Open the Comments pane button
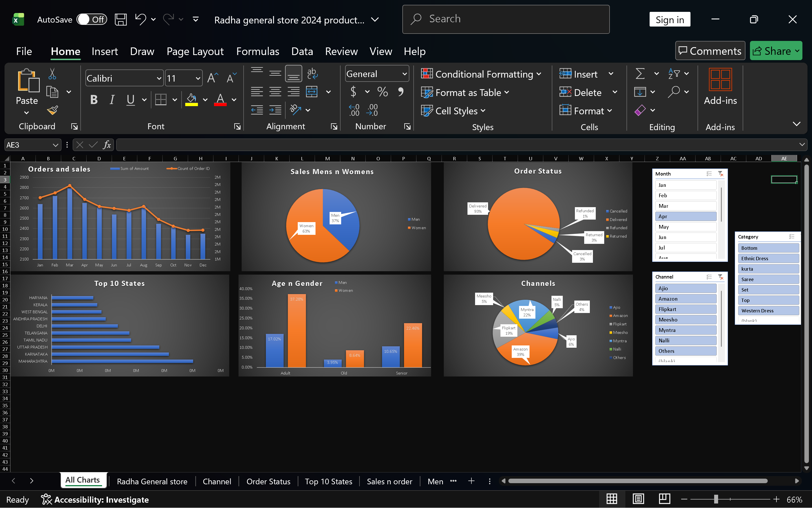Screen dimensions: 812x508 [x=710, y=51]
